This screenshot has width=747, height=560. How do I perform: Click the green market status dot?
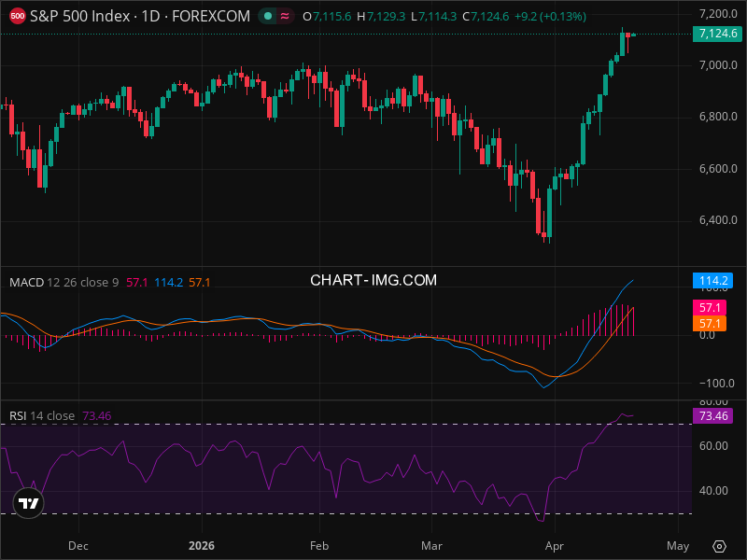pos(268,16)
